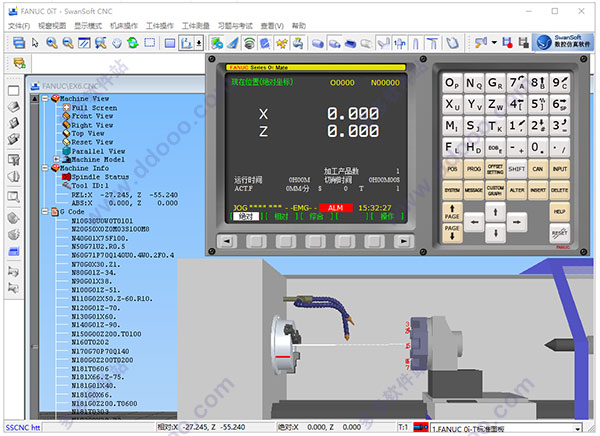Click the cursor left arrow key
600x436 pixels.
pos(474,222)
